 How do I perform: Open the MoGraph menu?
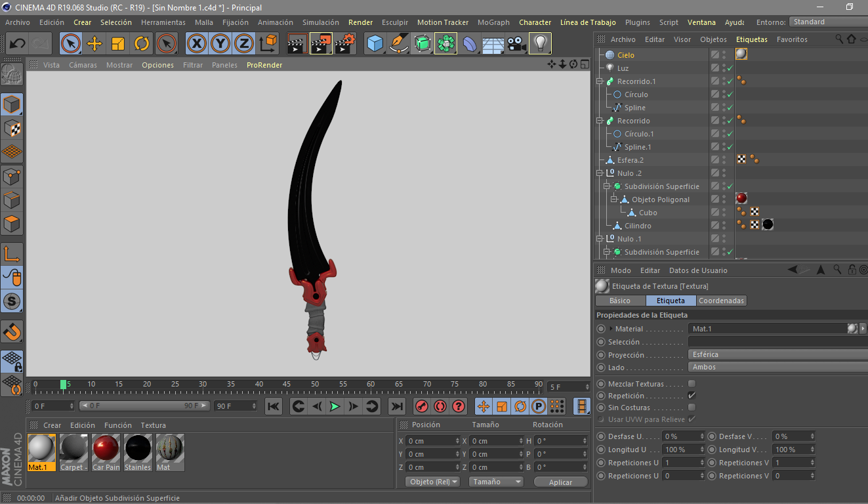coord(493,22)
